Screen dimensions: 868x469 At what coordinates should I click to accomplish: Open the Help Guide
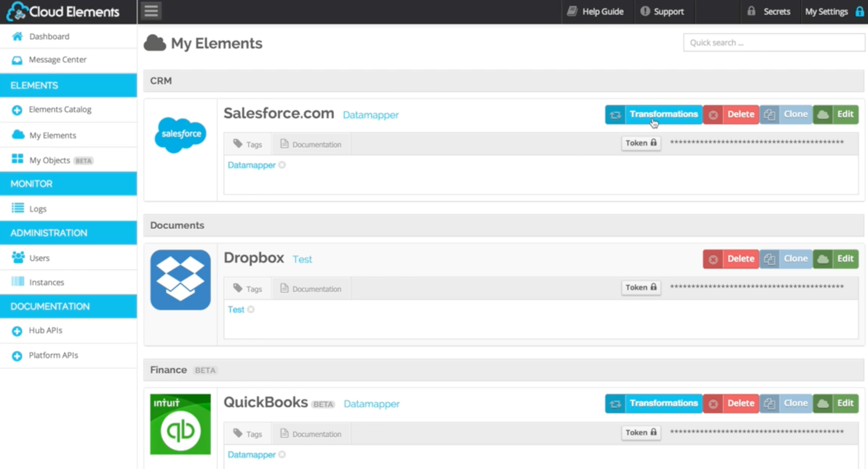pos(595,11)
